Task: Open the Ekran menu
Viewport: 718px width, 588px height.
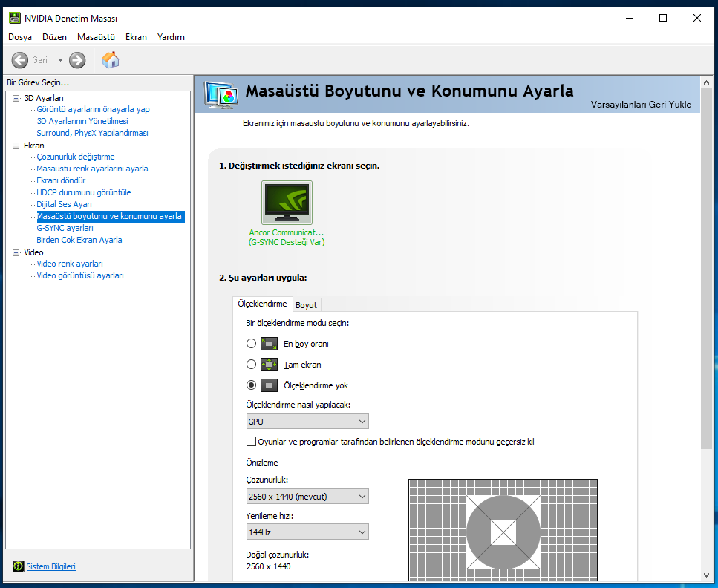Action: click(x=136, y=37)
